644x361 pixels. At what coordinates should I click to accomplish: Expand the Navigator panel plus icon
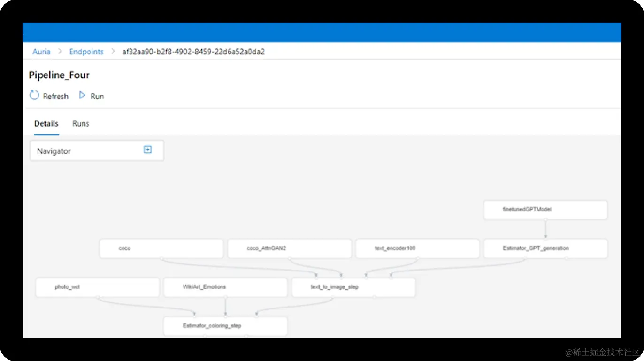click(147, 150)
